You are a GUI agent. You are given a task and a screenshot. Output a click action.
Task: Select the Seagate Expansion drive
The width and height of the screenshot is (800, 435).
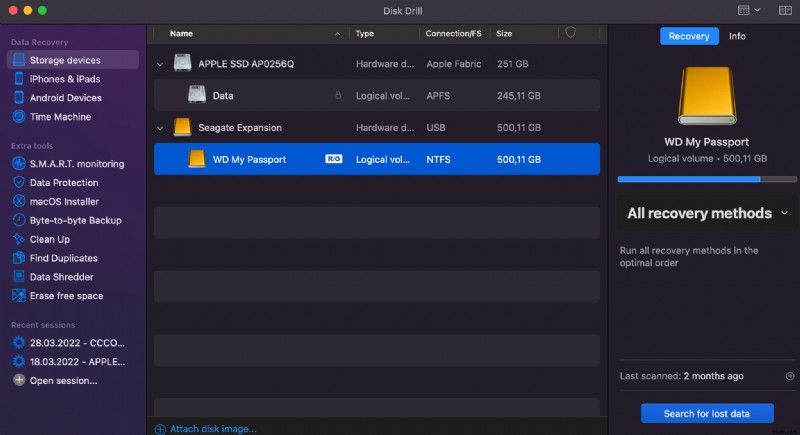[x=377, y=127]
